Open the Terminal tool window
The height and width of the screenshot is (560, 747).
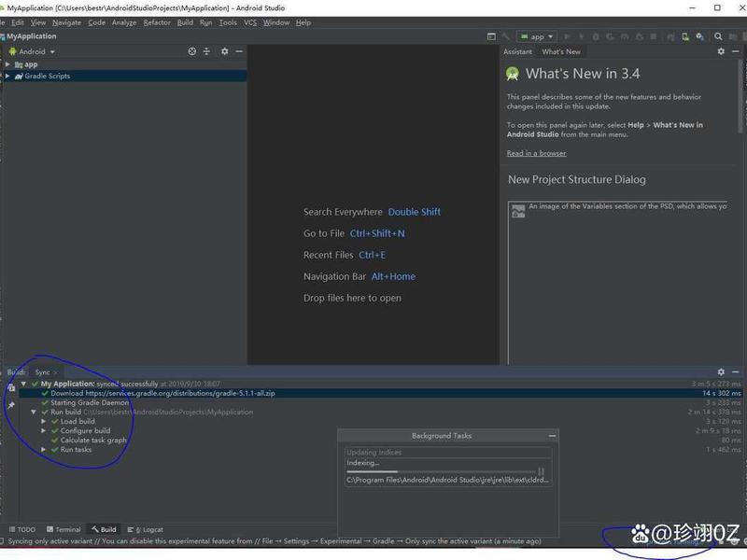click(63, 529)
